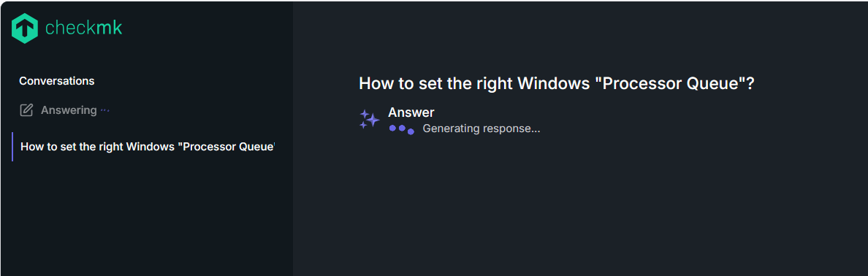This screenshot has width=868, height=276.
Task: Click the checkmk wordmark text
Action: pos(83,28)
